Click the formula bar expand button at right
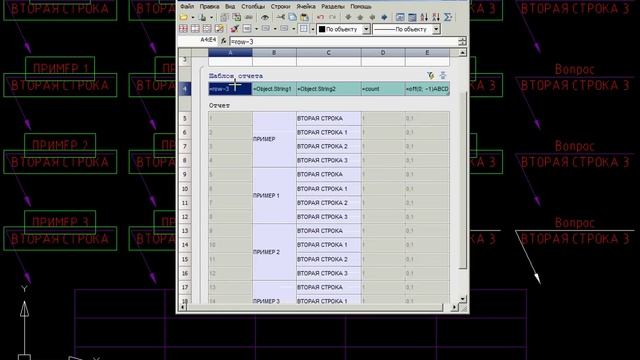This screenshot has height=360, width=640. [462, 41]
